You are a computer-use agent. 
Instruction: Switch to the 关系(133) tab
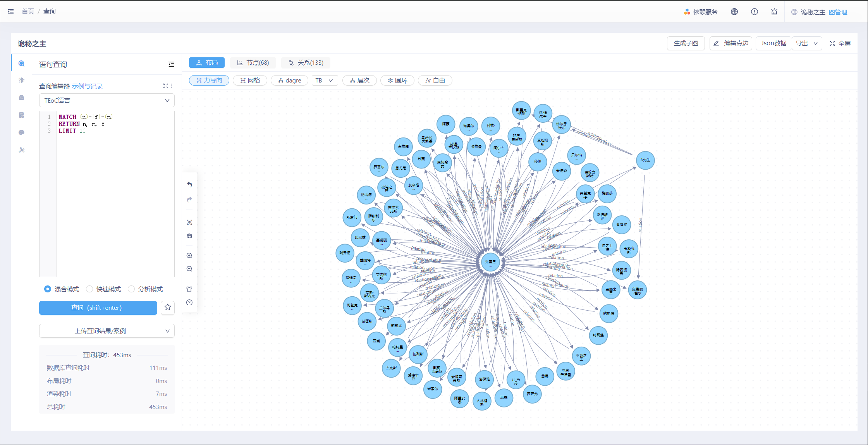tap(306, 62)
